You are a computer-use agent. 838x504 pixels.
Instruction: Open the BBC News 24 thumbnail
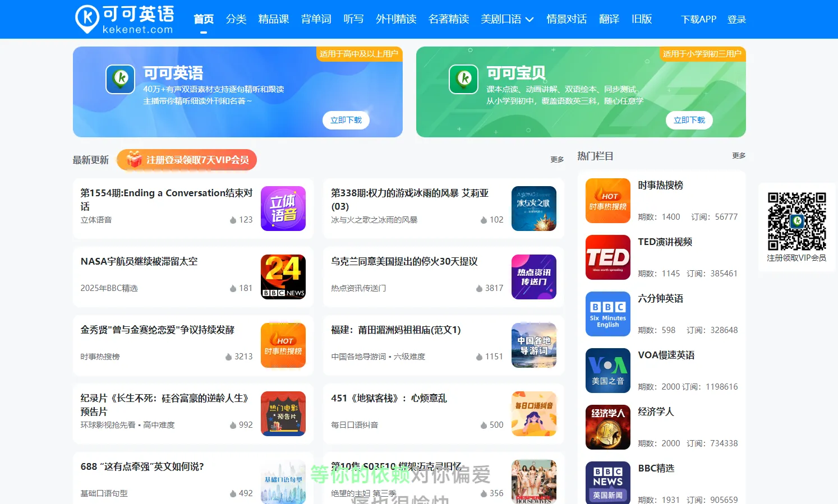[283, 277]
